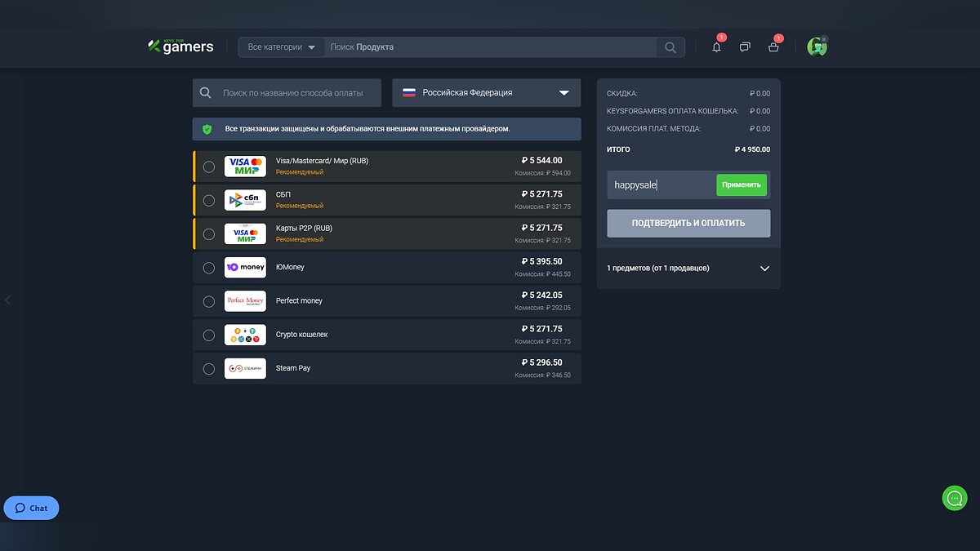Click the Поиск Продукта search field
Viewport: 980px width, 551px height.
point(490,47)
